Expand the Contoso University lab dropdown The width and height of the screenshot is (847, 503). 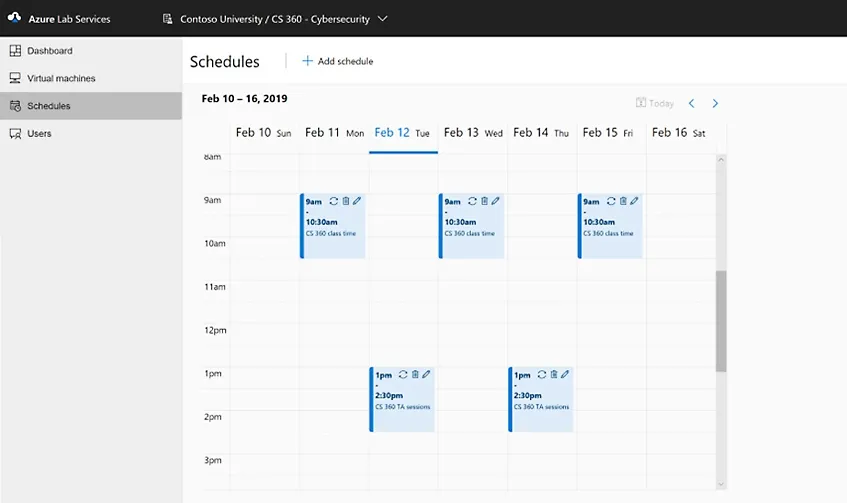383,19
